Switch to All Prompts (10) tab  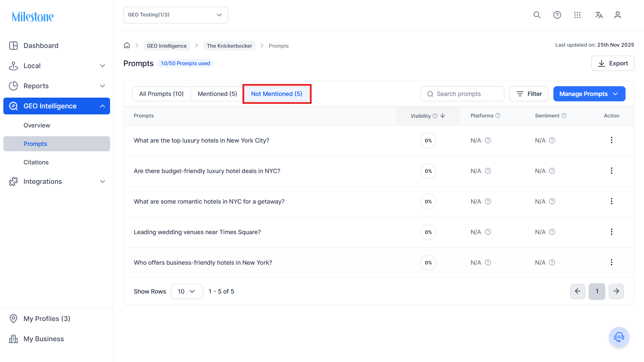(x=161, y=94)
